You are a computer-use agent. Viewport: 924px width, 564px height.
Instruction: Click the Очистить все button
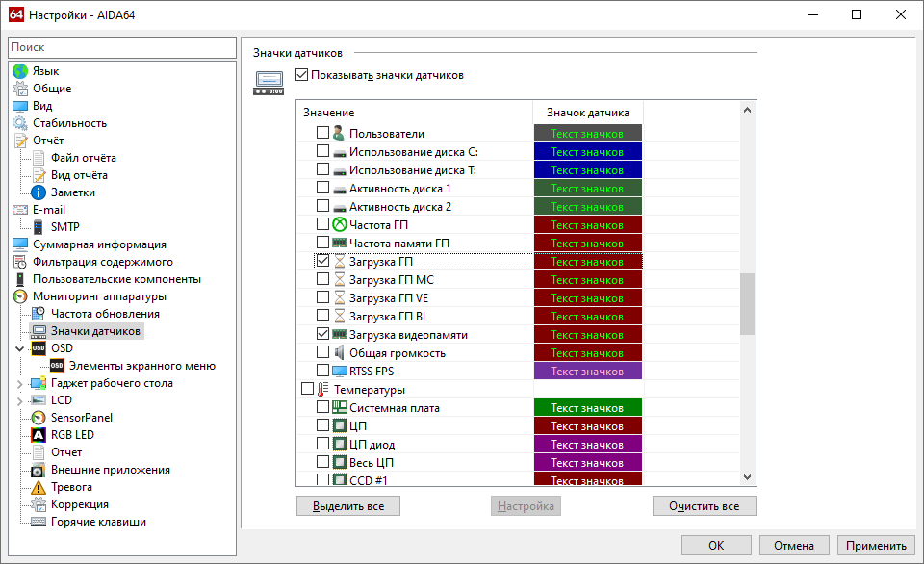point(705,506)
